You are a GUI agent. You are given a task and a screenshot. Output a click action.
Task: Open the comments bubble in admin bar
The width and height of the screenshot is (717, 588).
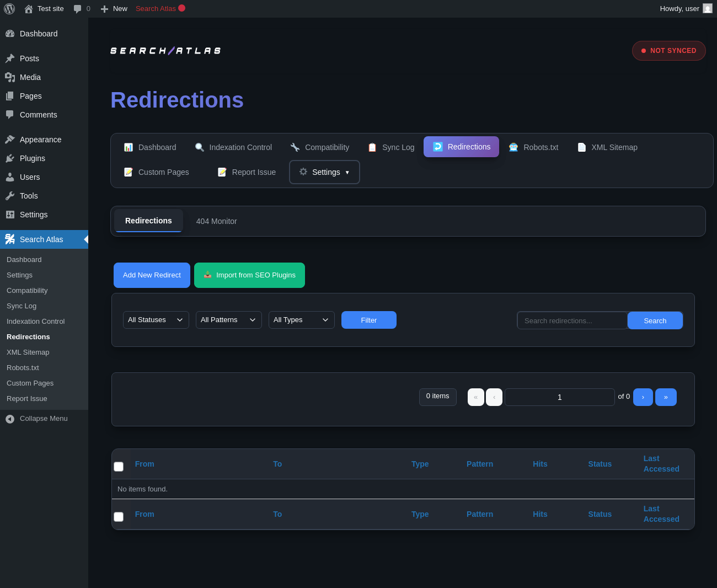point(77,9)
